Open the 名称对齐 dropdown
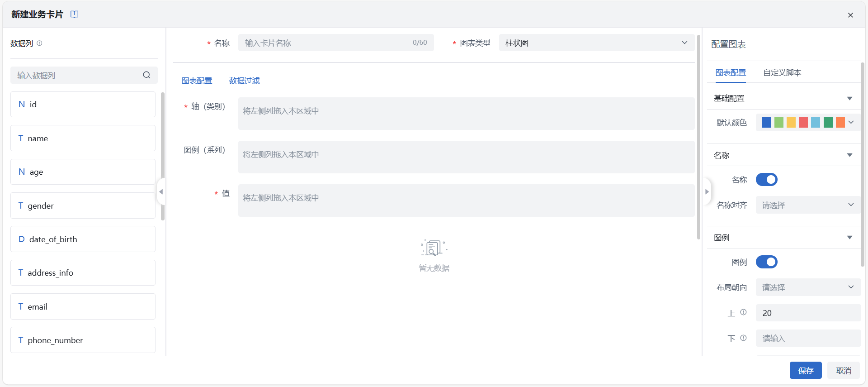Screen dimensions: 868x387 pyautogui.click(x=808, y=205)
